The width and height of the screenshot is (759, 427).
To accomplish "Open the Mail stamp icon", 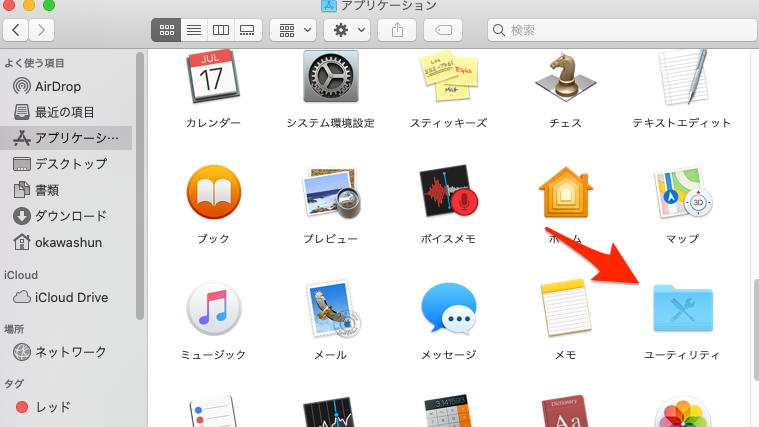I will [x=331, y=308].
